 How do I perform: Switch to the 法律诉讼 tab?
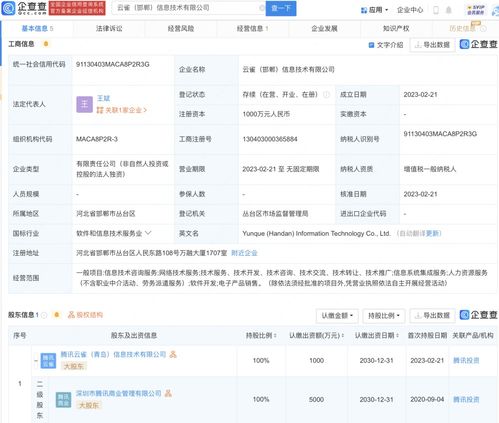109,29
